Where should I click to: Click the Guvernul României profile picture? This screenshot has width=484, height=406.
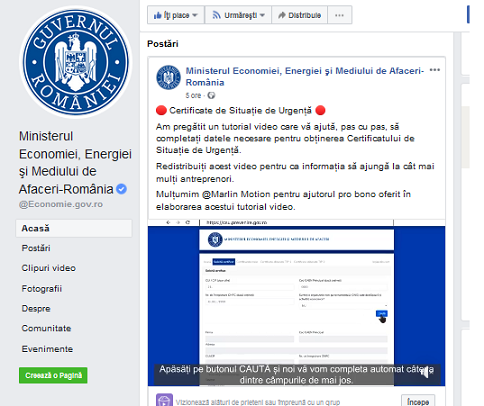click(x=76, y=62)
